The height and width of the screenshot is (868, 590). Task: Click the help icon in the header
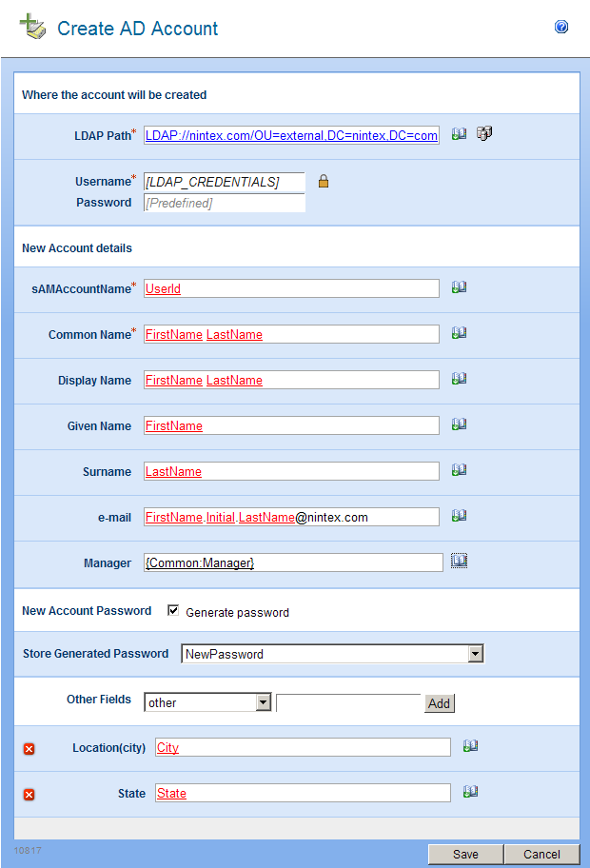pyautogui.click(x=561, y=28)
